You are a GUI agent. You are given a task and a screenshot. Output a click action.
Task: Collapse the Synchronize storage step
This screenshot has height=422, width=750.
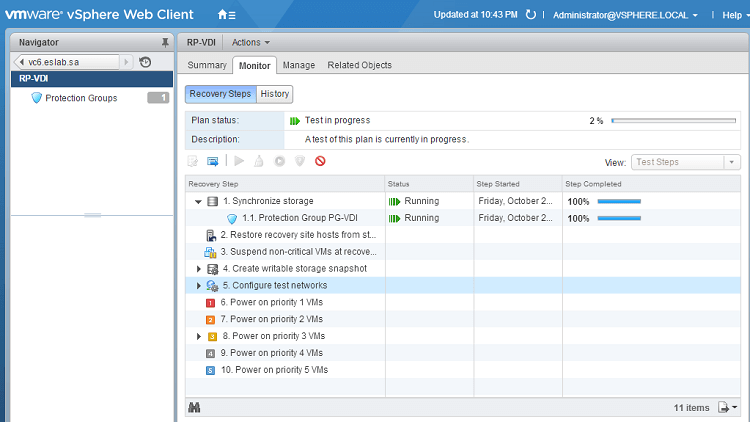[198, 201]
